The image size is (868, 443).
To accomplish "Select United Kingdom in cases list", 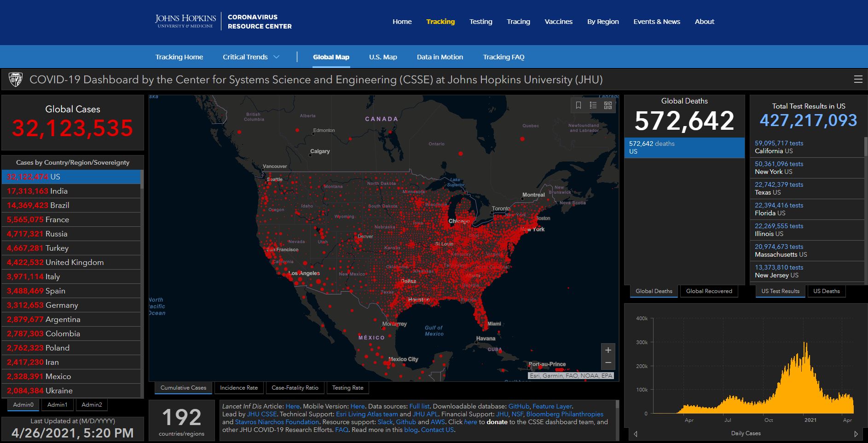I will tap(71, 263).
